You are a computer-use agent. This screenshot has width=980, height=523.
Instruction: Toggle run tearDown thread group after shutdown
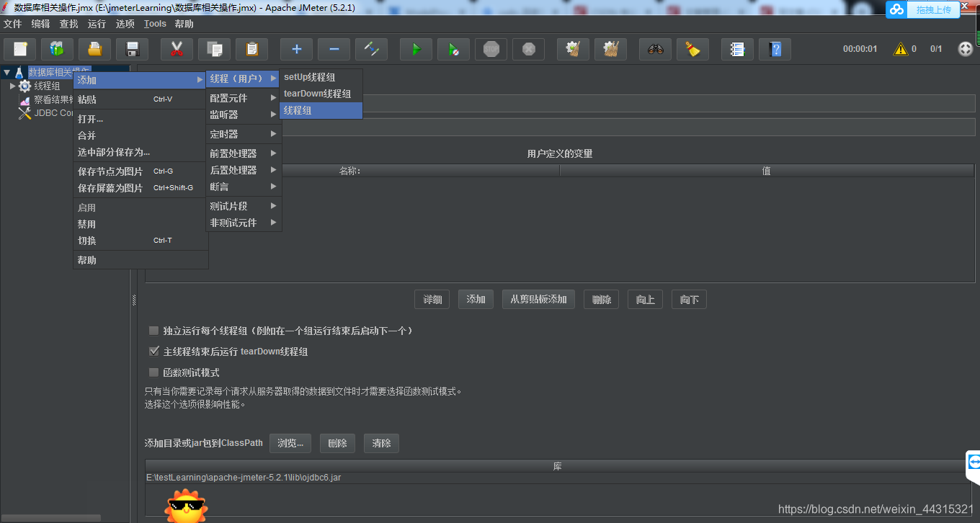153,352
